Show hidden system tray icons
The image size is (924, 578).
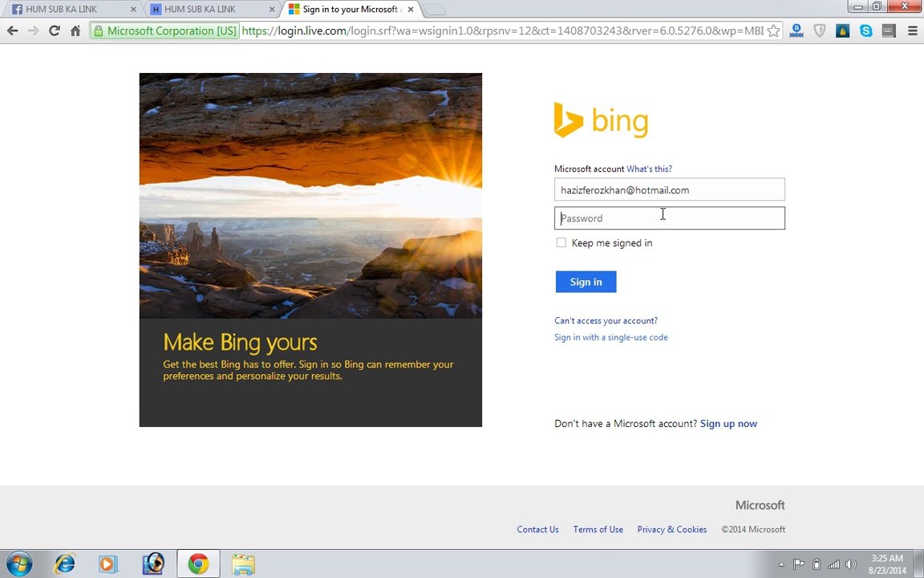[x=781, y=564]
